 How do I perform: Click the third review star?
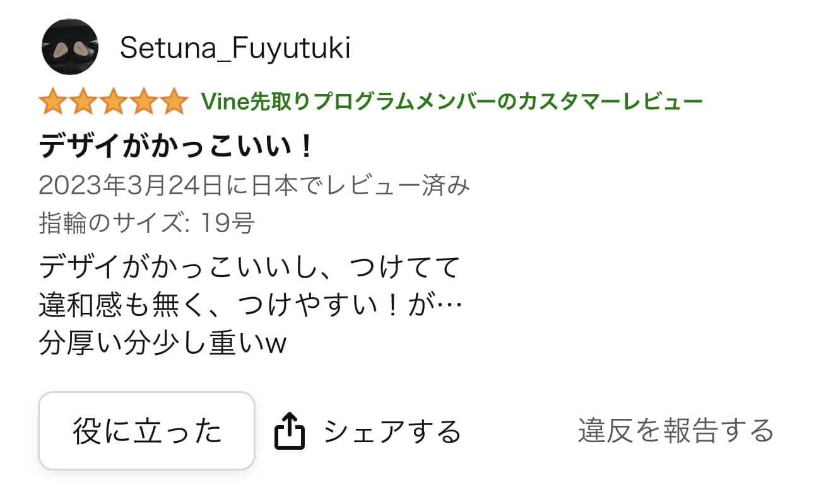tap(114, 102)
